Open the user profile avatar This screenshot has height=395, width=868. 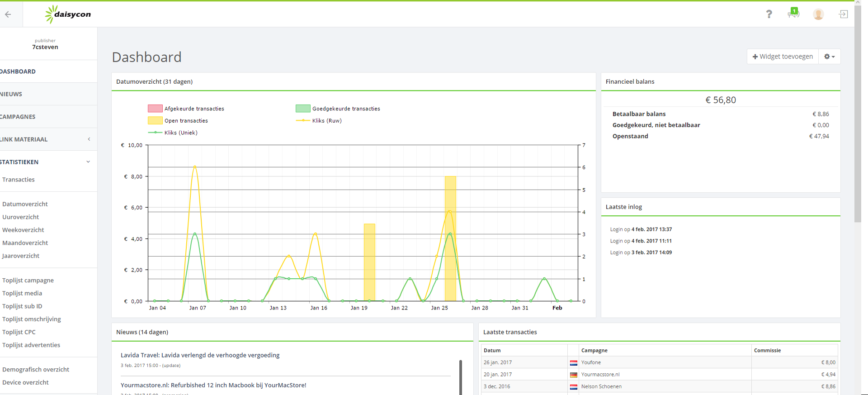818,14
